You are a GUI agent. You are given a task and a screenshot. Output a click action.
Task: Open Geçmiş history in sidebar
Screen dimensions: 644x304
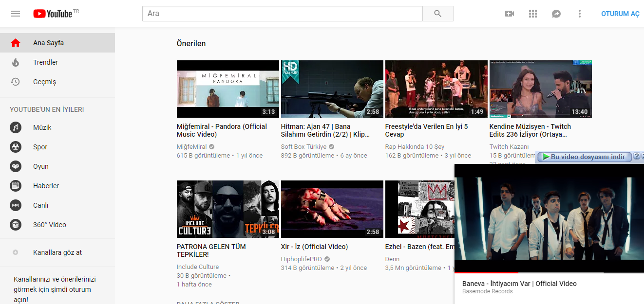[x=57, y=82]
